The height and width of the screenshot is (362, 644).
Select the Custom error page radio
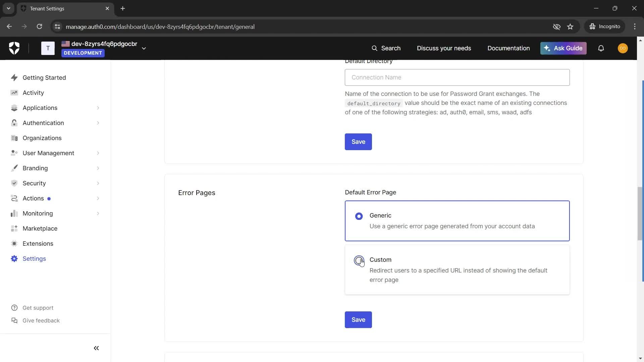coord(359,260)
